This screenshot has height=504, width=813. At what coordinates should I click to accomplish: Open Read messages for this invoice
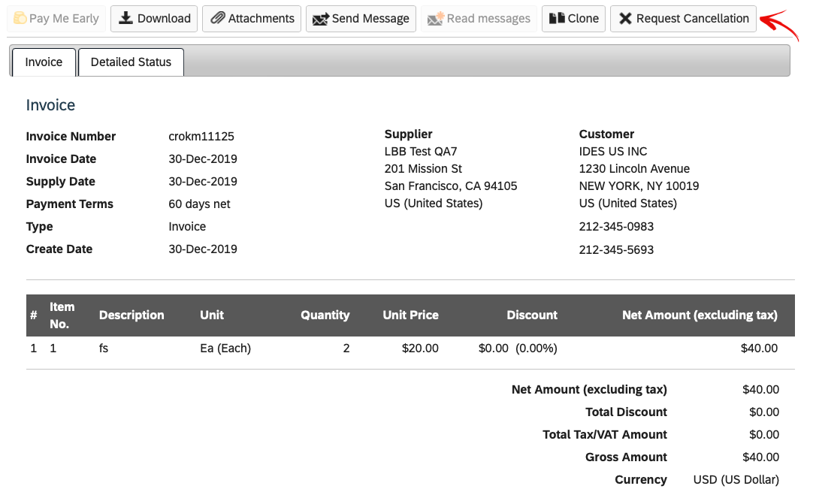point(479,19)
